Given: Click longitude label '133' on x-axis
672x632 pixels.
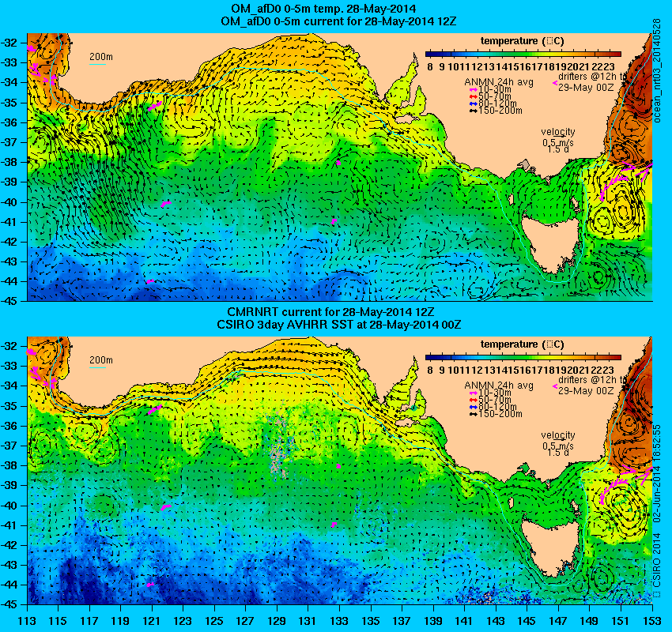Looking at the screenshot, I should click(x=340, y=621).
